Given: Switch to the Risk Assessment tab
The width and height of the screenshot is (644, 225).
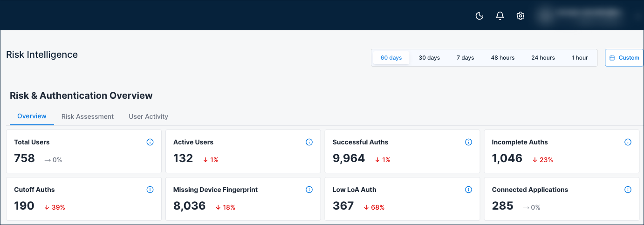Looking at the screenshot, I should 88,116.
